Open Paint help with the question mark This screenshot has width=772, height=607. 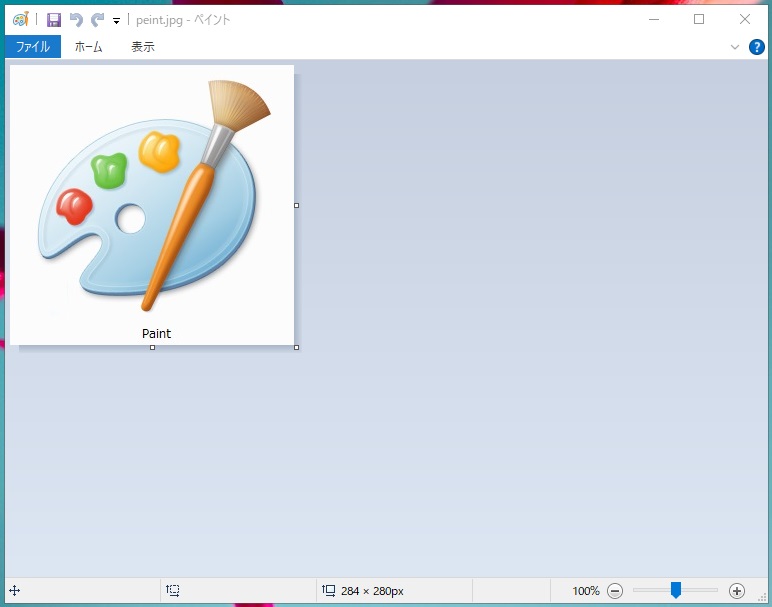tap(757, 47)
